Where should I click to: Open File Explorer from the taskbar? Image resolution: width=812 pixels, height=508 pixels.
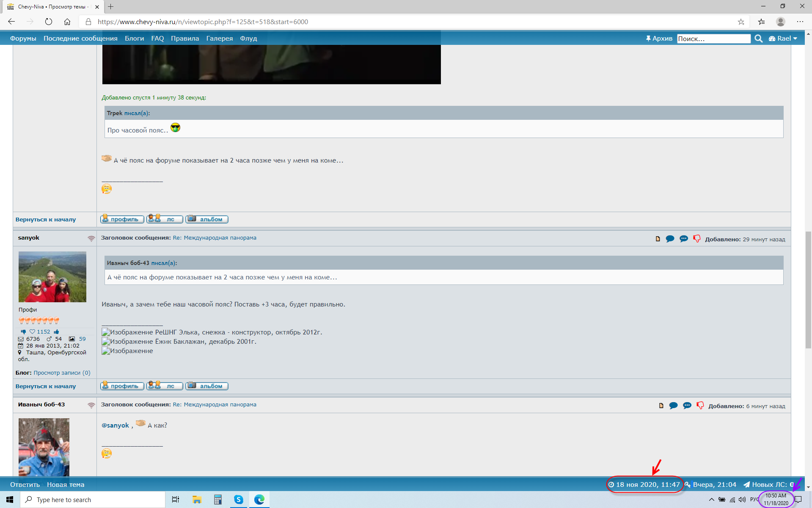[197, 500]
